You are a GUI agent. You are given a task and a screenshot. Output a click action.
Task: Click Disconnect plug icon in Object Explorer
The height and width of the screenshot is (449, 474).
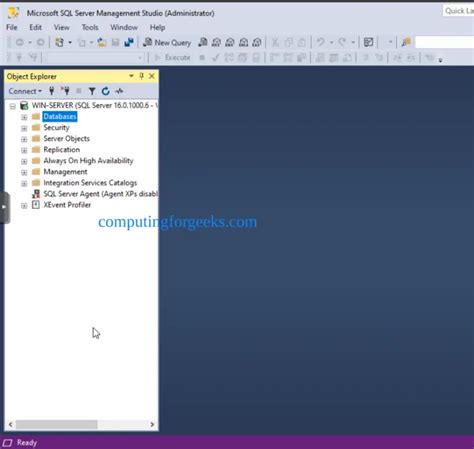coord(65,91)
